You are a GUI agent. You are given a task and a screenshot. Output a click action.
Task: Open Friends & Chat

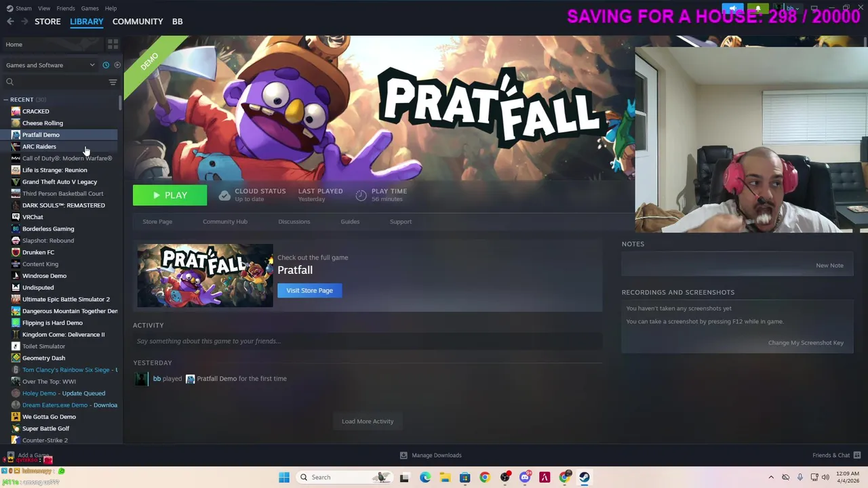pos(836,455)
